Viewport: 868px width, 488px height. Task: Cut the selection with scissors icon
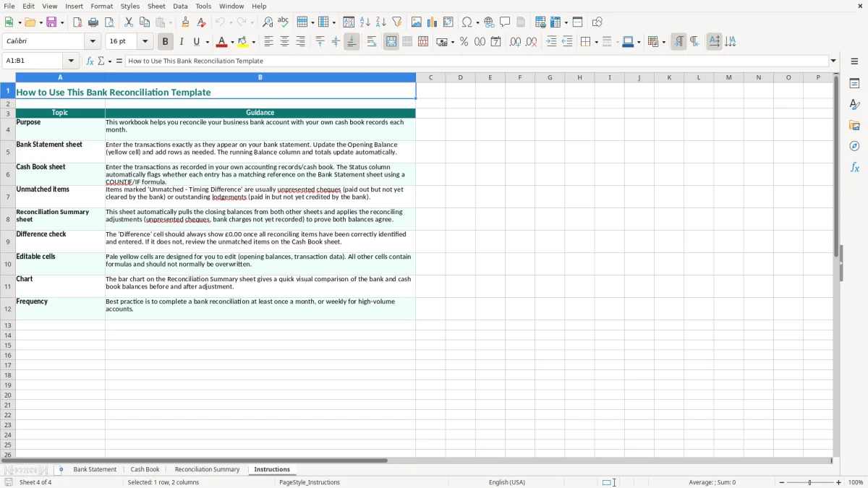point(129,22)
